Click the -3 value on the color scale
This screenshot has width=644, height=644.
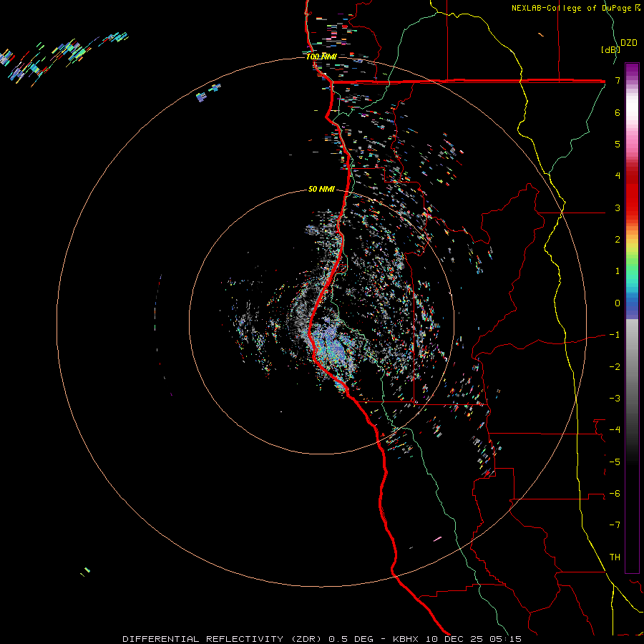click(x=615, y=398)
